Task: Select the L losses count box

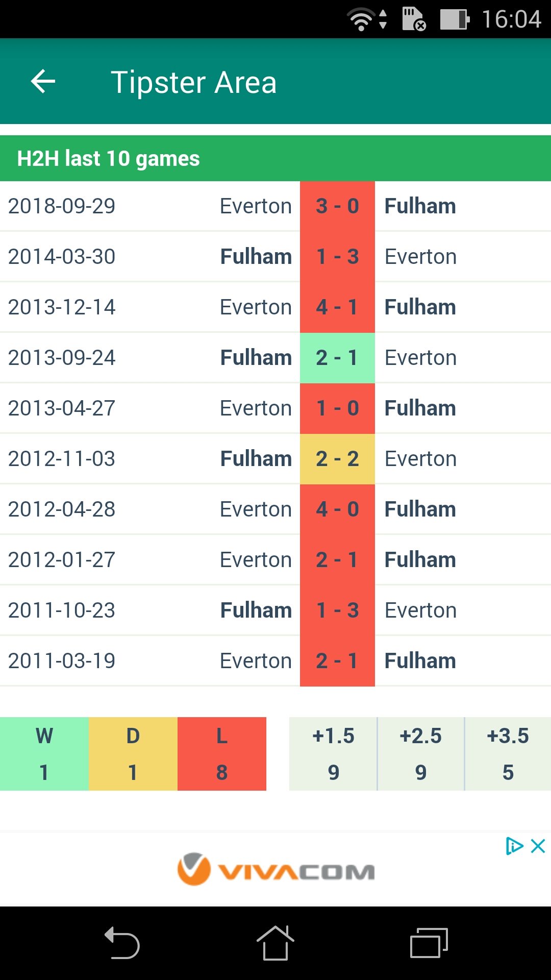Action: (x=222, y=754)
